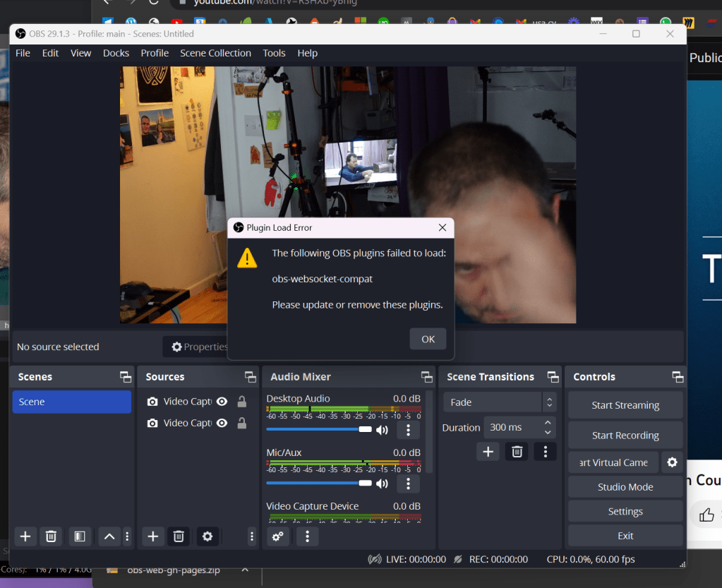Mute Desktop Audio speaker icon
This screenshot has width=722, height=588.
coord(383,430)
